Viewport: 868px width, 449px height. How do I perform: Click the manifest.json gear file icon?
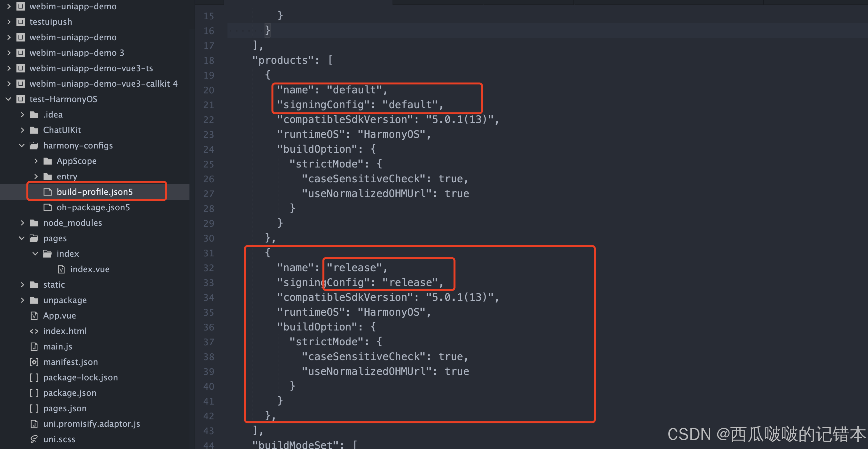coord(34,362)
